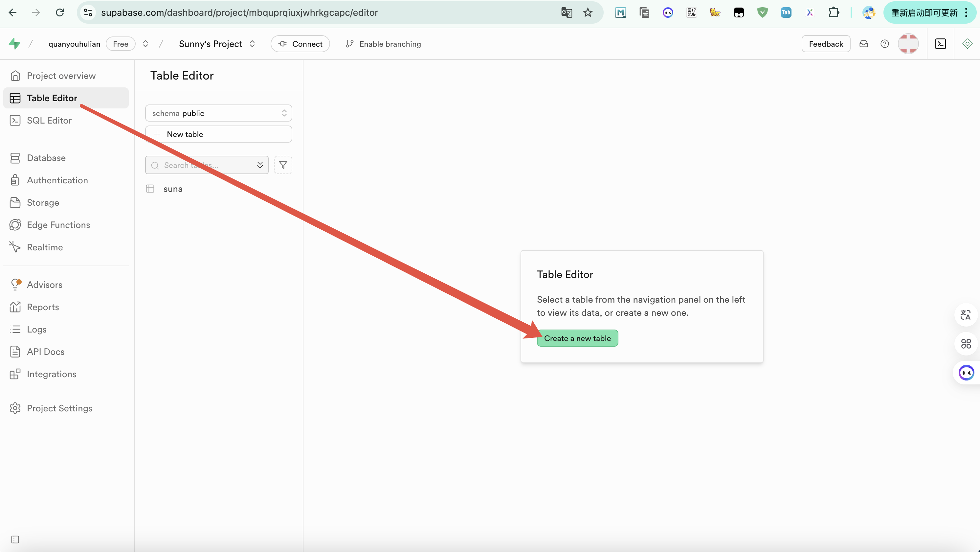
Task: Open the inbox notifications icon
Action: [x=864, y=44]
